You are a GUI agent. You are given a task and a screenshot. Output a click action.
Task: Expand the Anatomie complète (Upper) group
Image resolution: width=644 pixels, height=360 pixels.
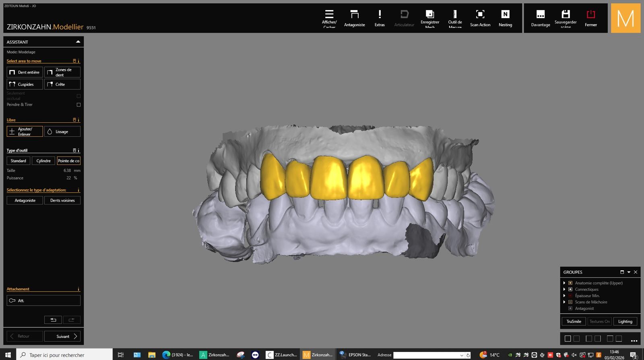click(x=564, y=283)
